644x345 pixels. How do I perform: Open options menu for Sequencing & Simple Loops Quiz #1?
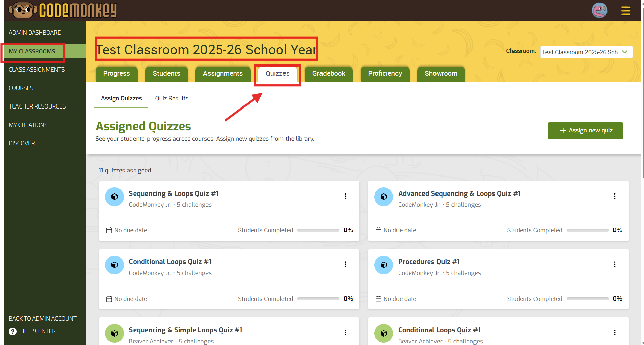(x=345, y=333)
